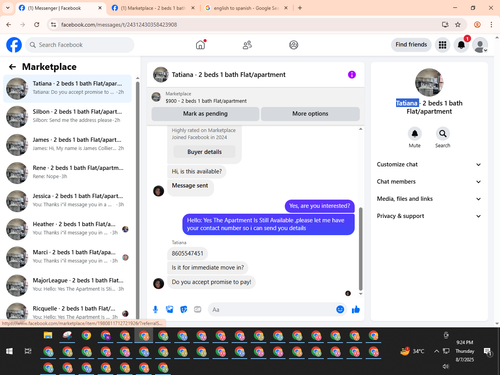Open Chrome three-dot menu
Viewport: 500px width, 375px height.
click(491, 24)
